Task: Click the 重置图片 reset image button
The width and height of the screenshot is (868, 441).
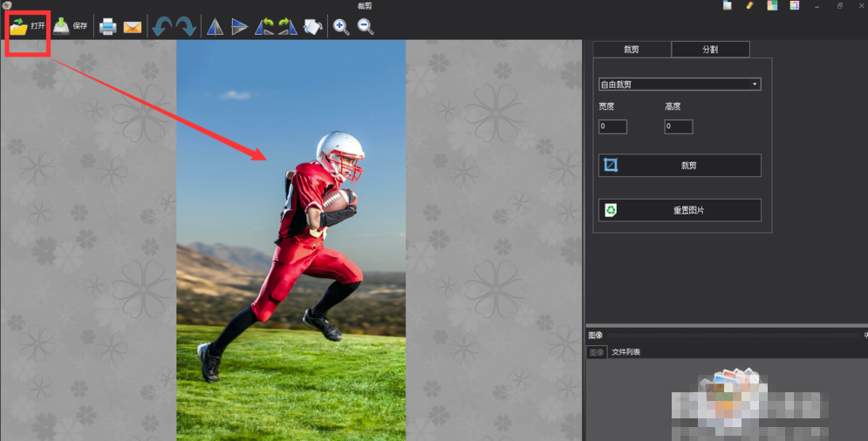Action: pyautogui.click(x=680, y=210)
